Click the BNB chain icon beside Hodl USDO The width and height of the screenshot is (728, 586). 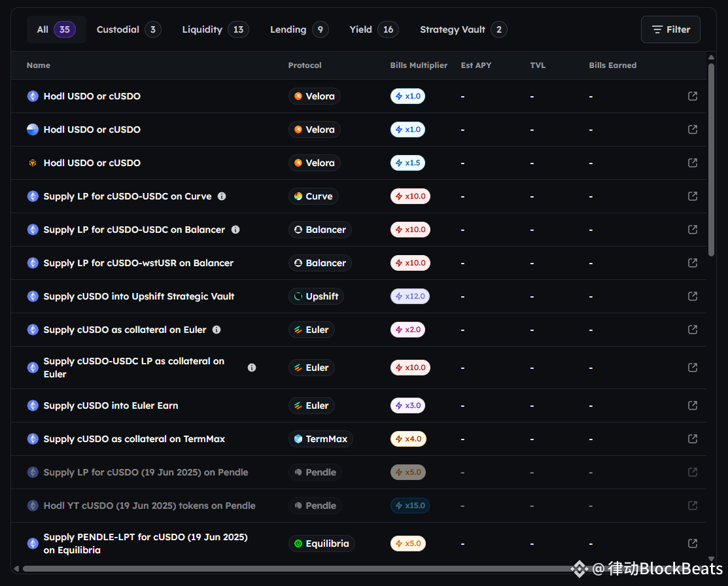(x=33, y=163)
